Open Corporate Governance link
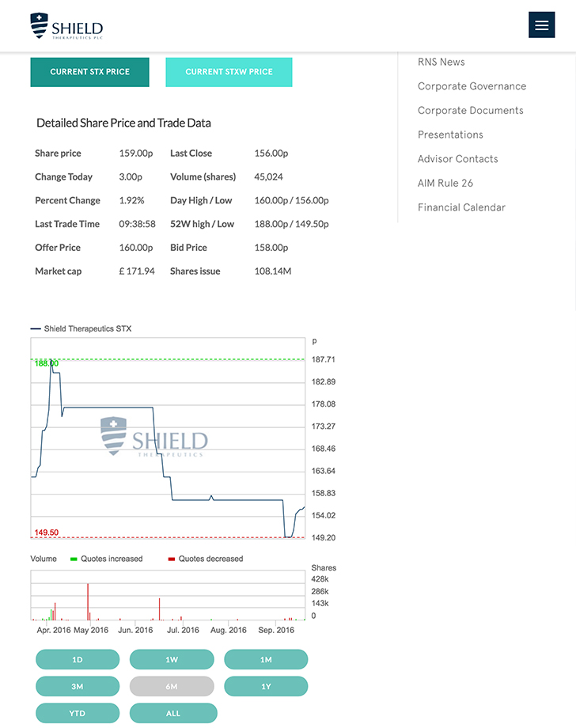 [472, 86]
